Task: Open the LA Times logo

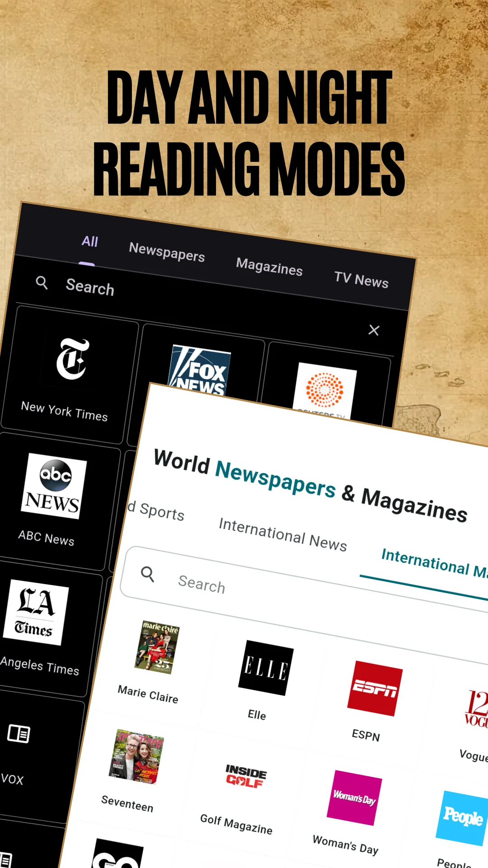Action: 35,612
